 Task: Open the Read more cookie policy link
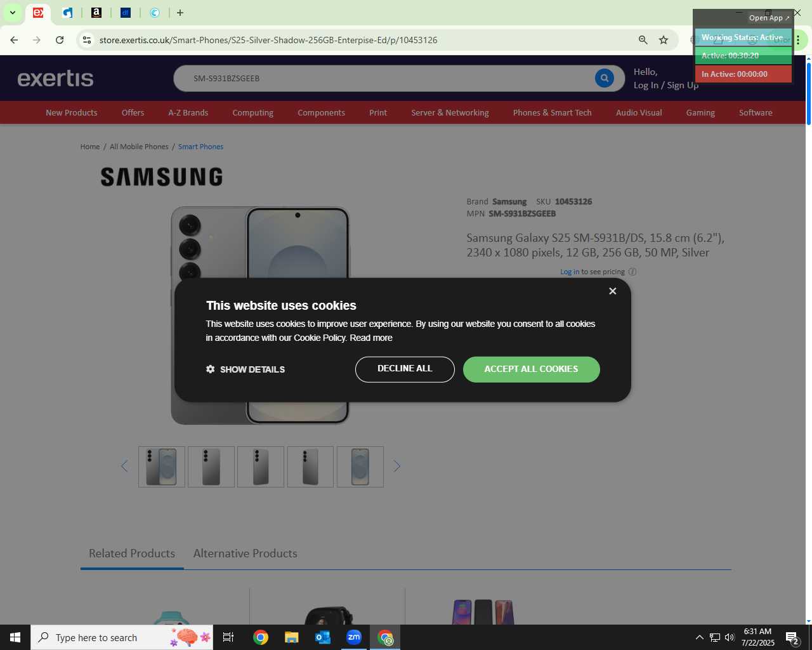pos(371,338)
